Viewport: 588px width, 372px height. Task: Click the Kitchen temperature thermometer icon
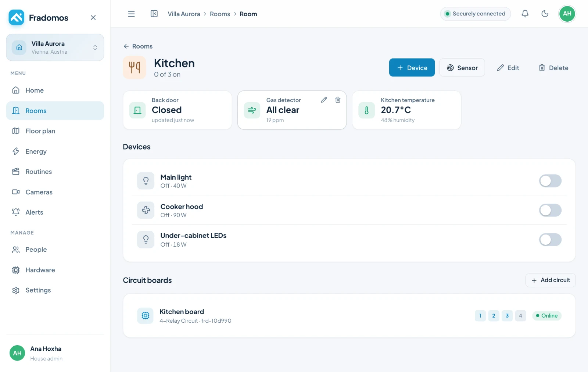[x=366, y=110]
